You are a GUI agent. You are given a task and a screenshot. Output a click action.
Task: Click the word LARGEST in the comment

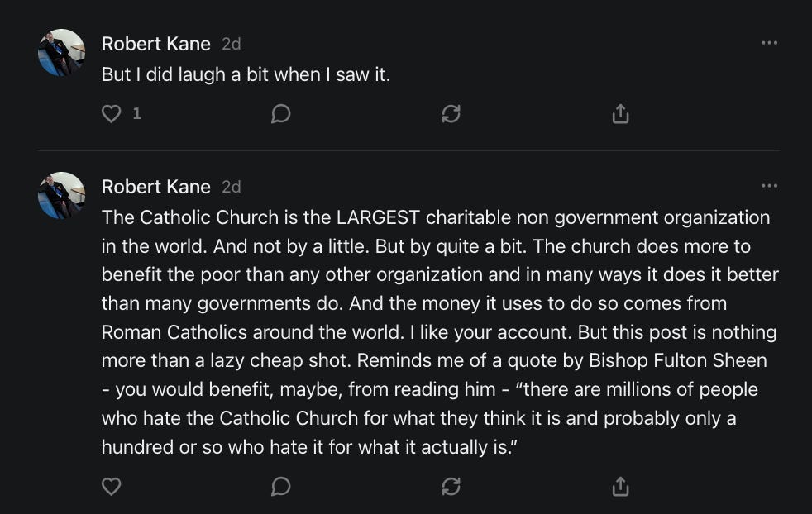[380, 218]
